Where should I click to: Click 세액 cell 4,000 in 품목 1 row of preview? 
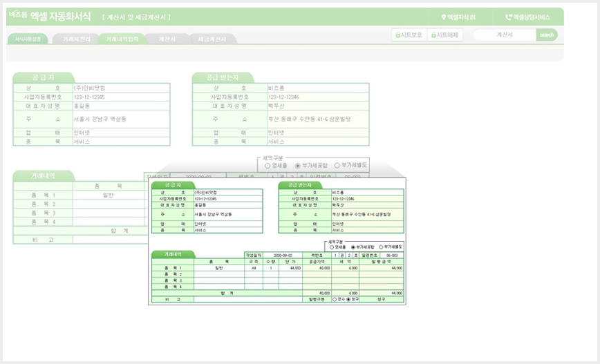pos(345,268)
